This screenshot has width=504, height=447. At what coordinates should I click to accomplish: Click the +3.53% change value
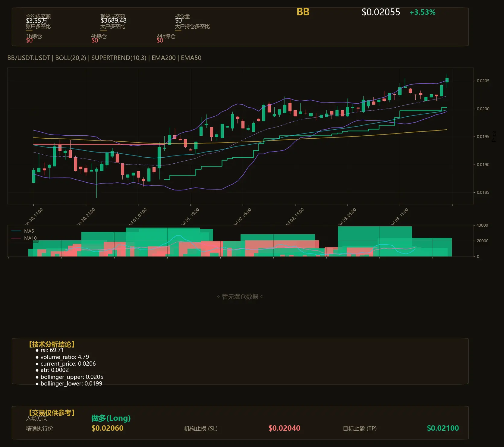point(422,12)
